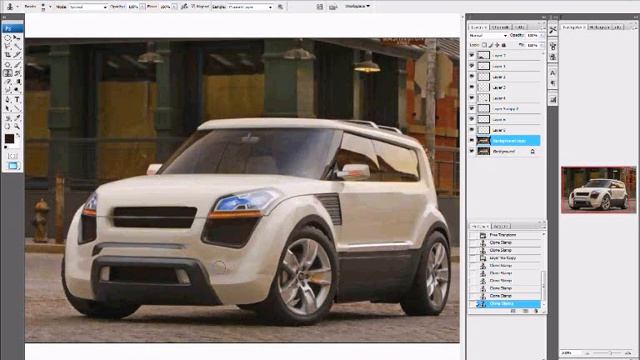Open the Layers panel Opacity arrow
Screen dimensions: 640x360
(x=542, y=36)
